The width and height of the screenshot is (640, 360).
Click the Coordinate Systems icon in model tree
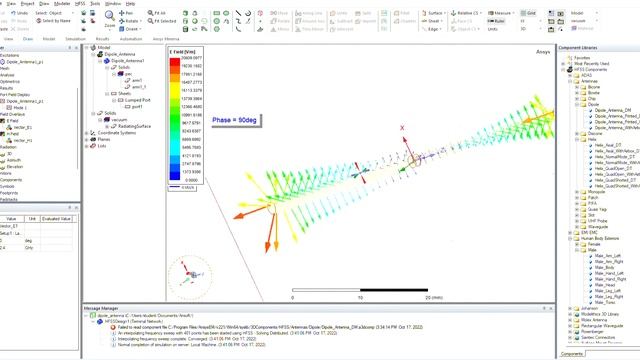pyautogui.click(x=93, y=133)
